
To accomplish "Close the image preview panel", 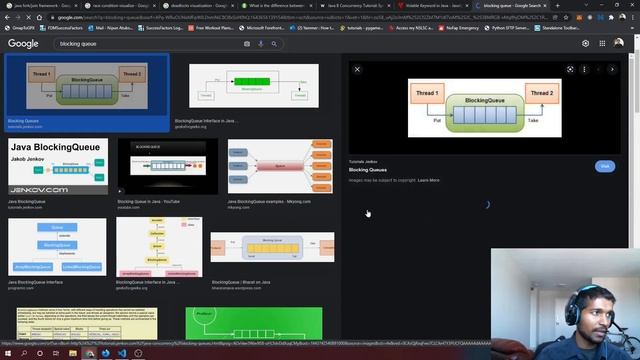I will 357,69.
